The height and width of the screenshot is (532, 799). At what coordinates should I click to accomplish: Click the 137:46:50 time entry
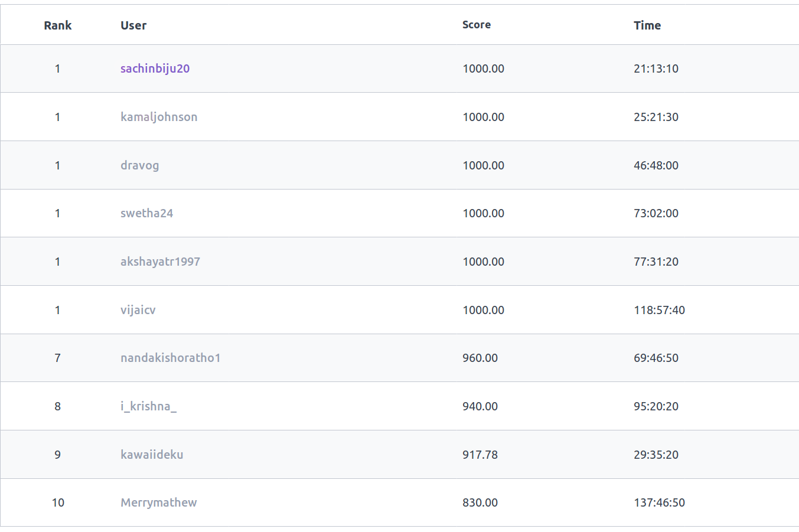[659, 502]
